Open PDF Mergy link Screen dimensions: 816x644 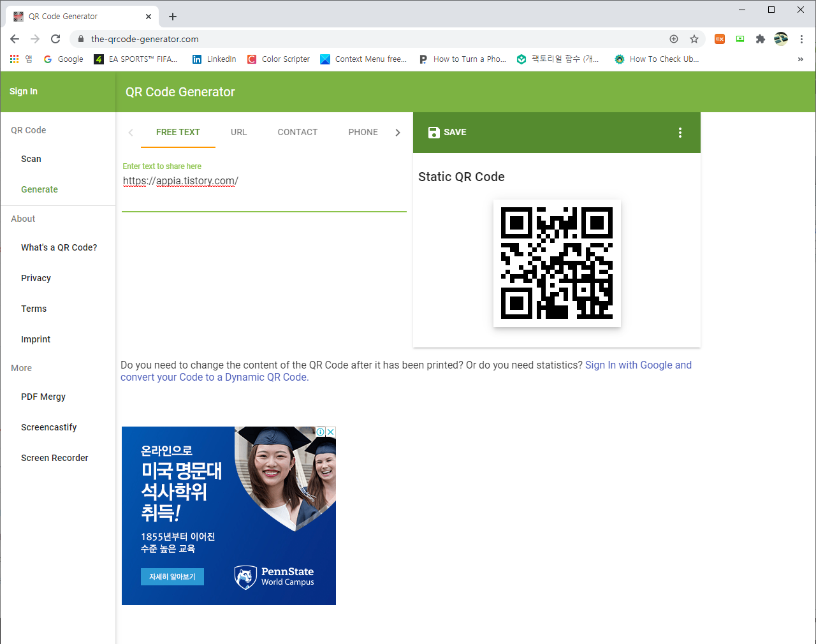tap(43, 397)
